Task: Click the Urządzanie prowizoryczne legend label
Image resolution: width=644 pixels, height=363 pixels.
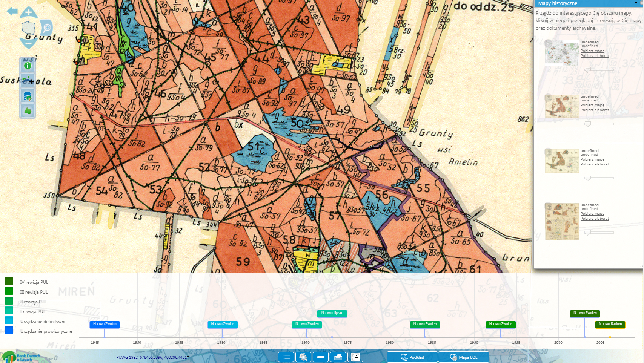Action: point(46,331)
